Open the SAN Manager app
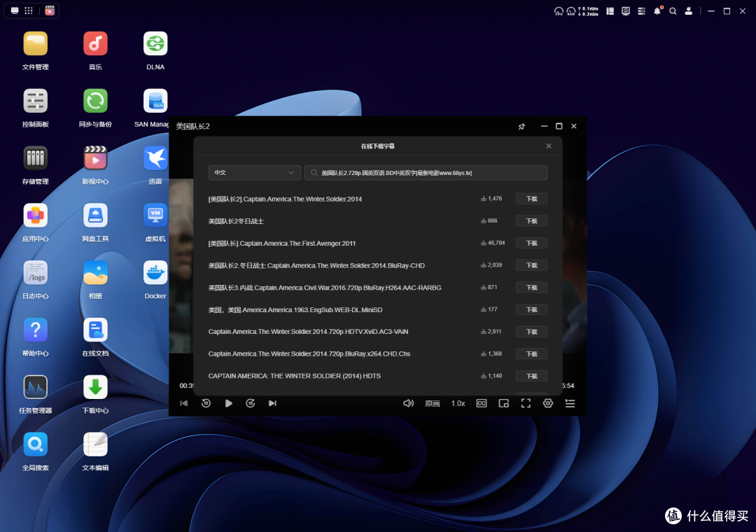The image size is (756, 532). coord(155,101)
